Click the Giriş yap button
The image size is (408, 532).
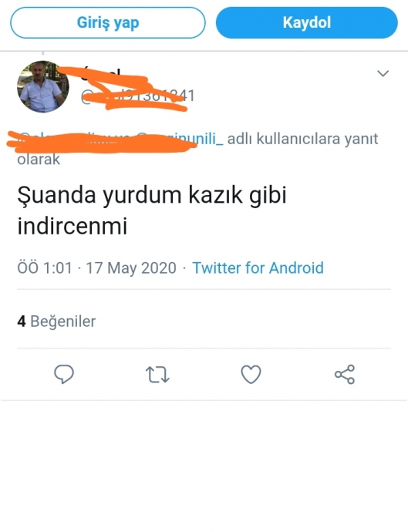coord(108,22)
